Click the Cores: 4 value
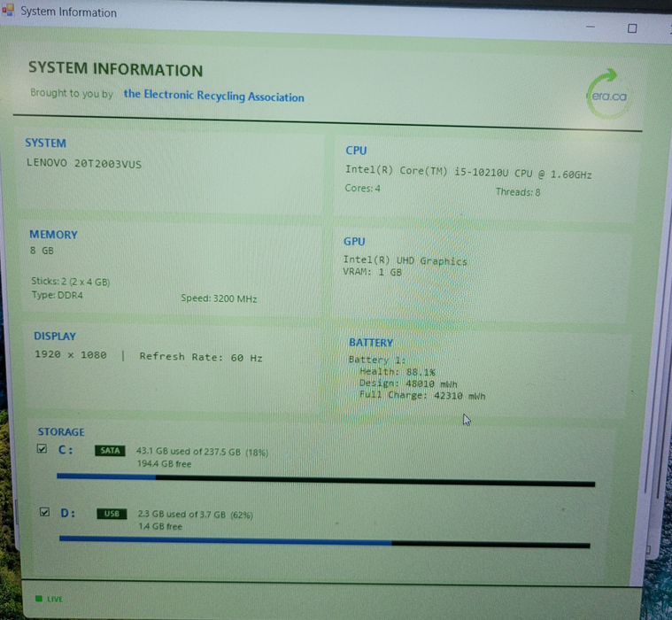This screenshot has height=620, width=672. click(x=363, y=189)
